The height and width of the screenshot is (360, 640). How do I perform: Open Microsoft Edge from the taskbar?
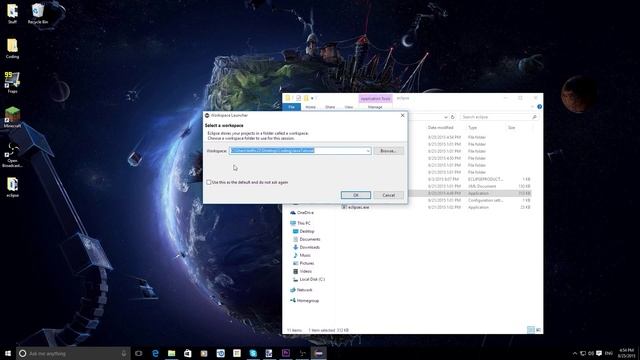(x=155, y=353)
